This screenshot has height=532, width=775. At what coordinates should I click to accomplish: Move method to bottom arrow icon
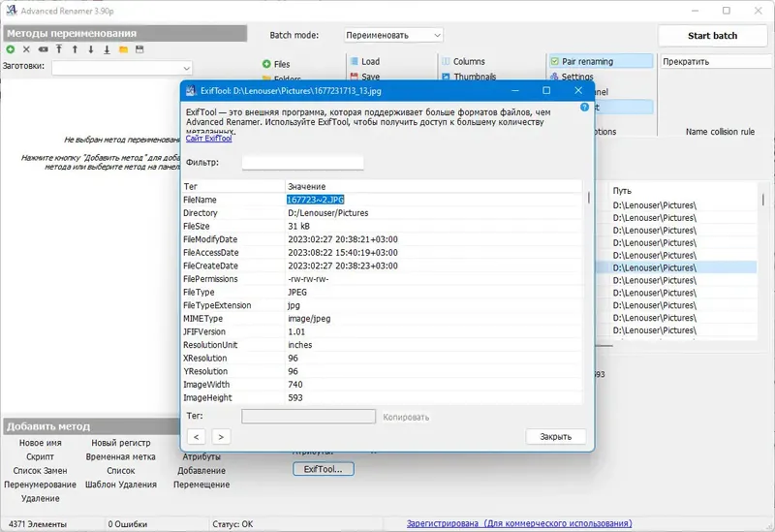click(107, 49)
